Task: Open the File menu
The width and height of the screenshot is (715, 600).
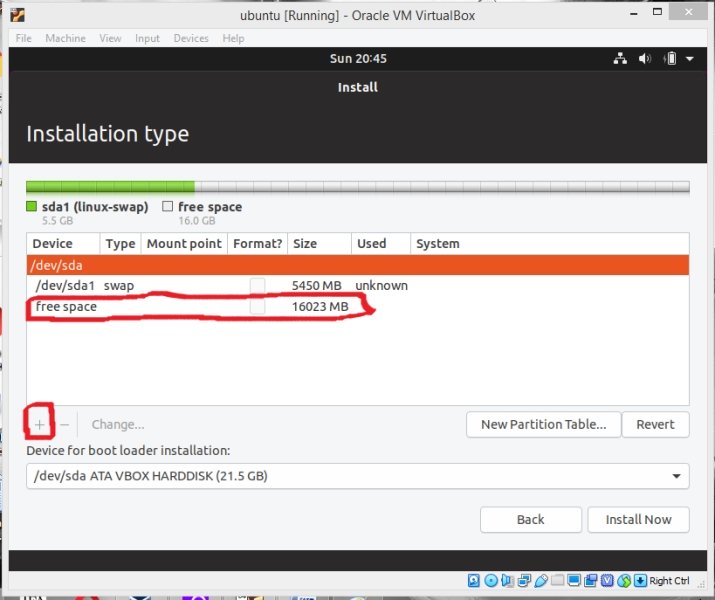Action: coord(23,38)
